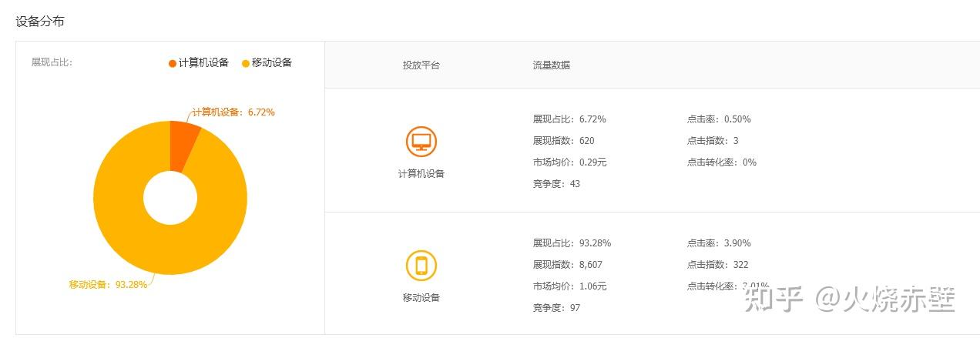This screenshot has height=338, width=980.
Task: Click the 投放平台 column header
Action: (421, 65)
